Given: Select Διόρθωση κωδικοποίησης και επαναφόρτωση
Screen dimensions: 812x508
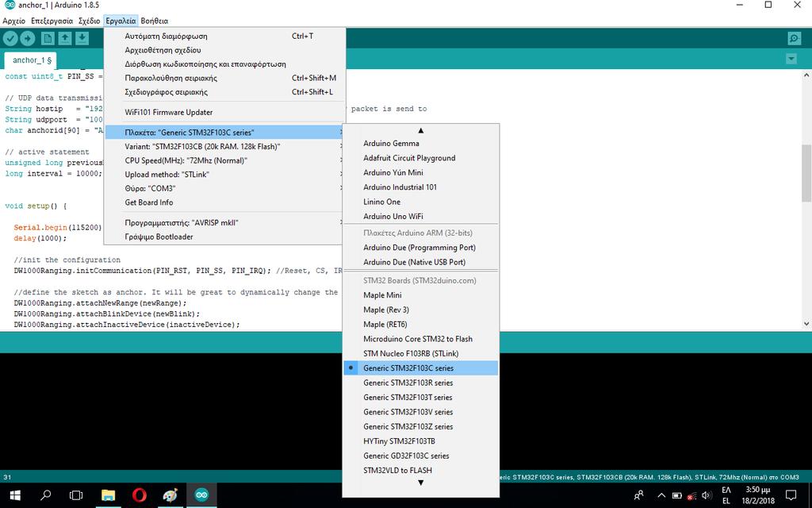Looking at the screenshot, I should click(x=224, y=64).
